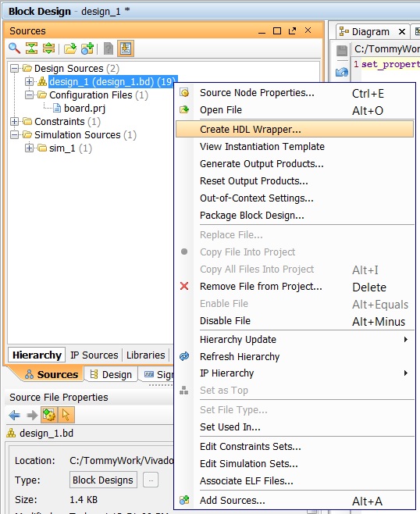Click the grayed document help icon in Sources toolbar
The image size is (420, 514).
(x=109, y=48)
